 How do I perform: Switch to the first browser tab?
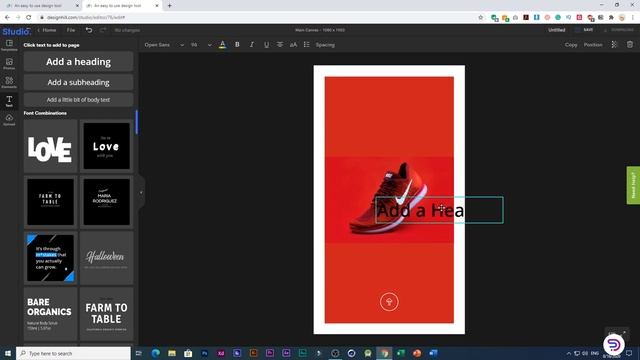41,6
